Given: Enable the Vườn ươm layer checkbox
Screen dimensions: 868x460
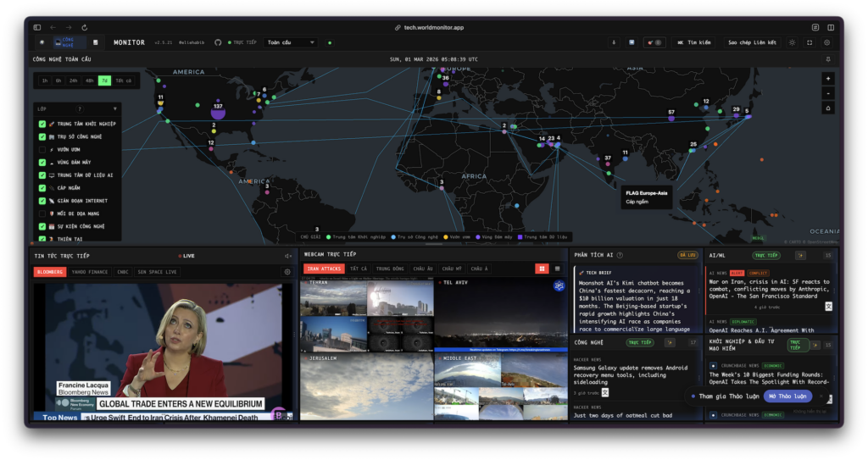Looking at the screenshot, I should point(42,149).
